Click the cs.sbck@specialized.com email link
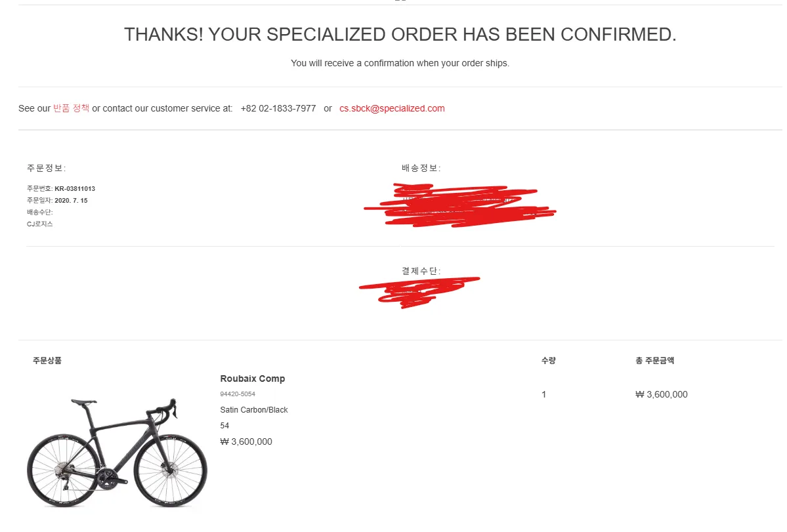 [392, 108]
